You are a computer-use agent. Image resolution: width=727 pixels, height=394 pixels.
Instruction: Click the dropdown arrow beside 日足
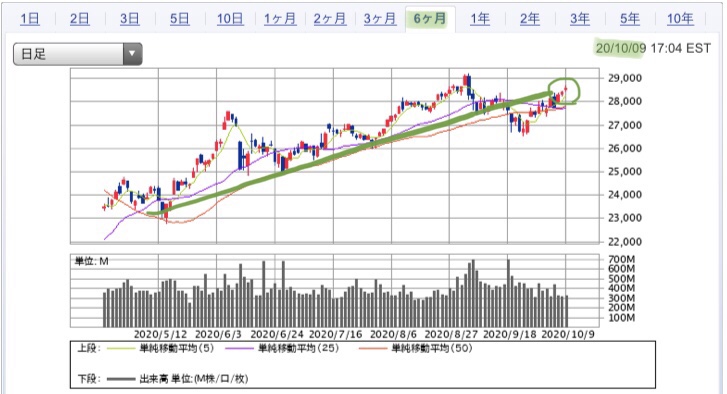coord(133,54)
